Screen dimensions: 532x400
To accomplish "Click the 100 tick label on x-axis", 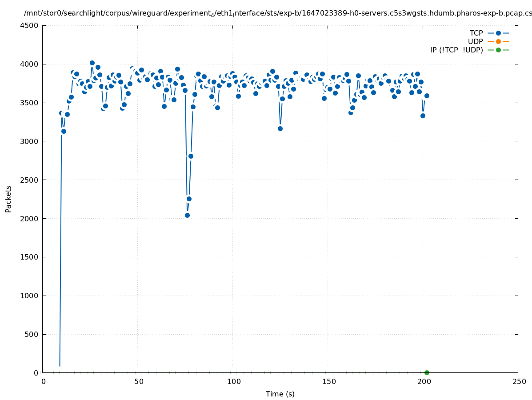I will [233, 381].
